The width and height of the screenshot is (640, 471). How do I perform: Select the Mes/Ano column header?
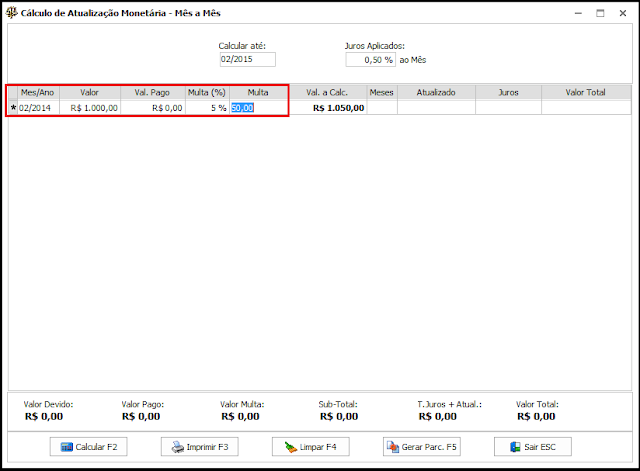38,93
